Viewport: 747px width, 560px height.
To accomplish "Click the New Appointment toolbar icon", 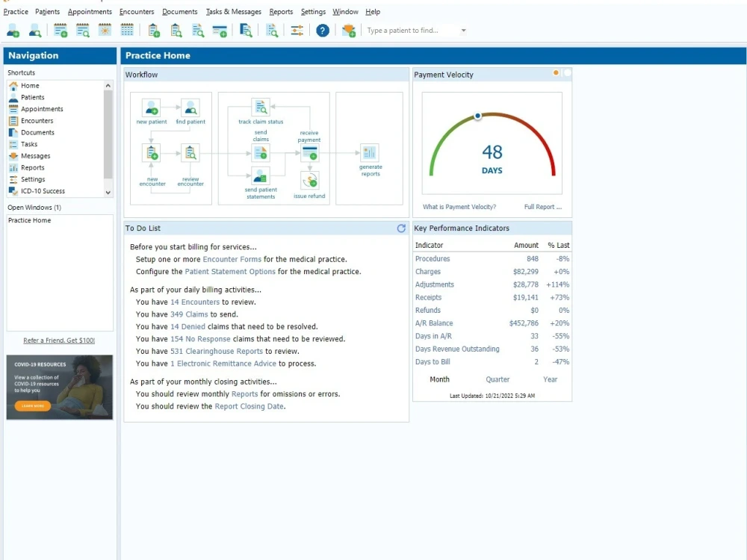I will click(x=61, y=31).
